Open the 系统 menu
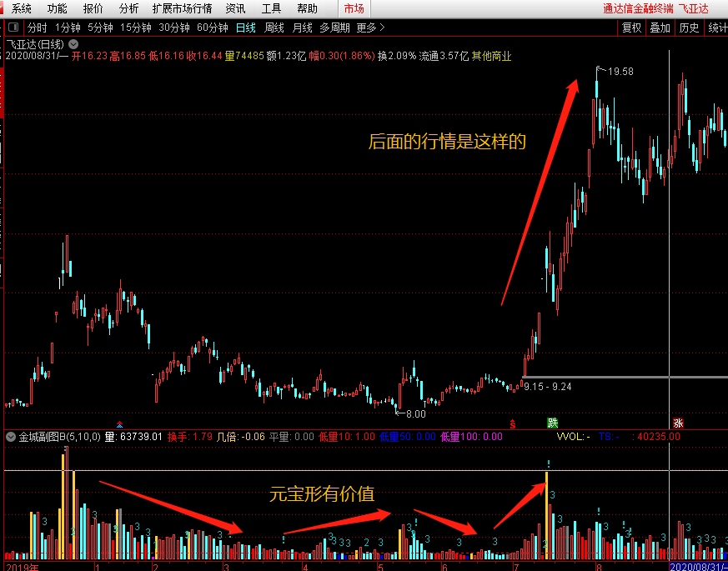Image resolution: width=728 pixels, height=571 pixels. pos(22,8)
